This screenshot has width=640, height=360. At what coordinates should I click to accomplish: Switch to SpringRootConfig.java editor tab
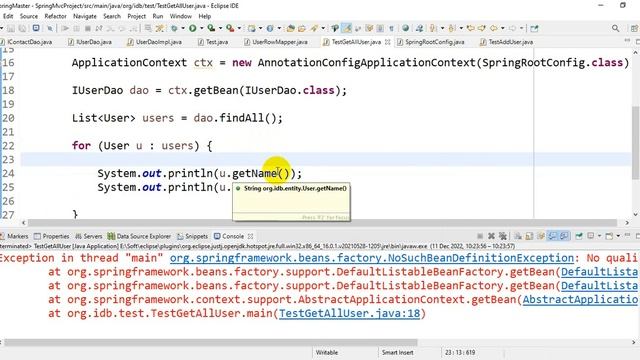(x=431, y=42)
